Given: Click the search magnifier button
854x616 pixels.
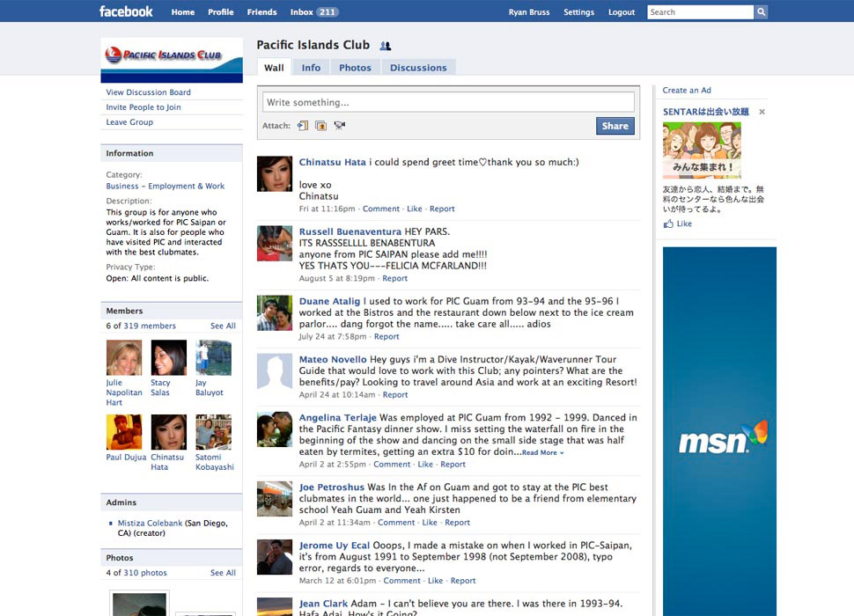Looking at the screenshot, I should click(761, 12).
